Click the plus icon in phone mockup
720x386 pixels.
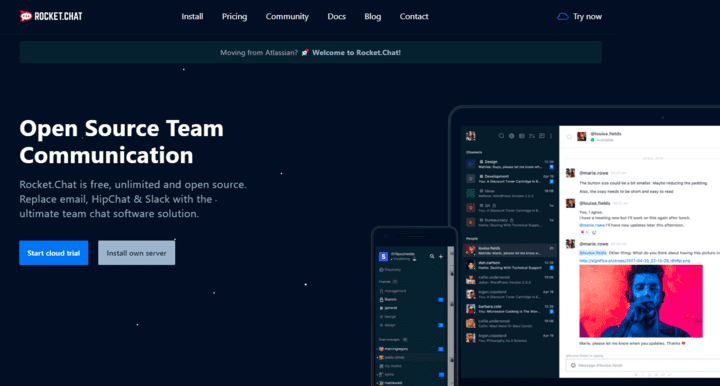pyautogui.click(x=441, y=257)
